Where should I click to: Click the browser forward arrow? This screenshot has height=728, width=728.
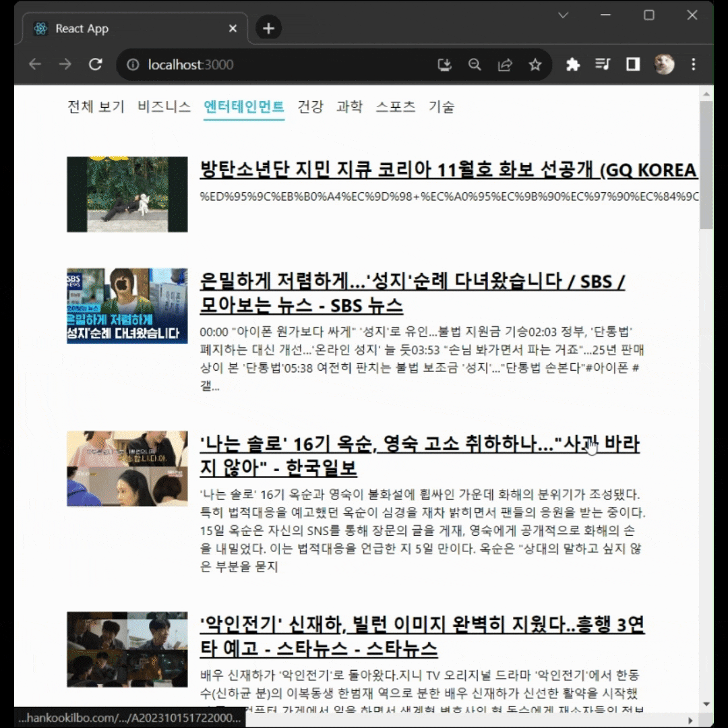point(65,64)
